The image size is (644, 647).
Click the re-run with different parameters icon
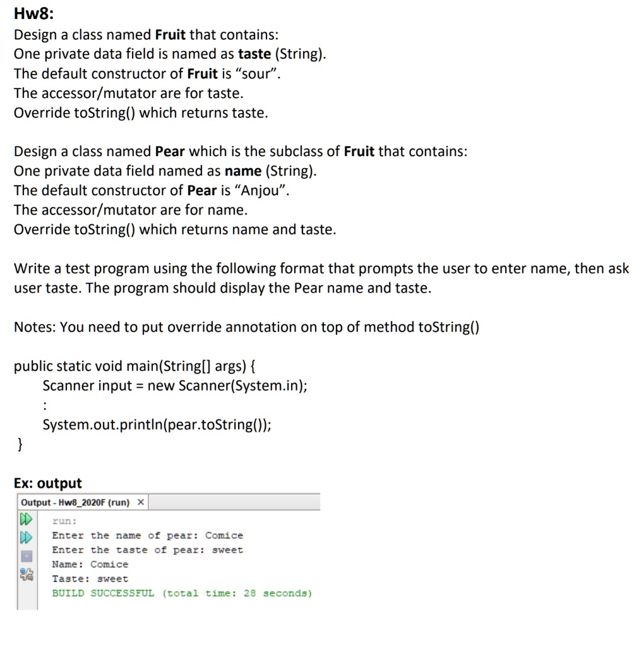coord(25,538)
